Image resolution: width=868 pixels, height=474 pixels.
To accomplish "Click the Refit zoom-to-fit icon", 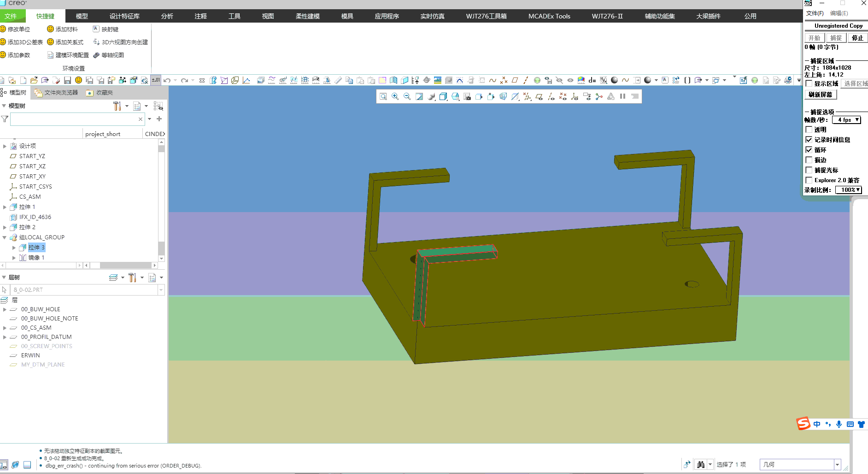I will click(x=383, y=96).
